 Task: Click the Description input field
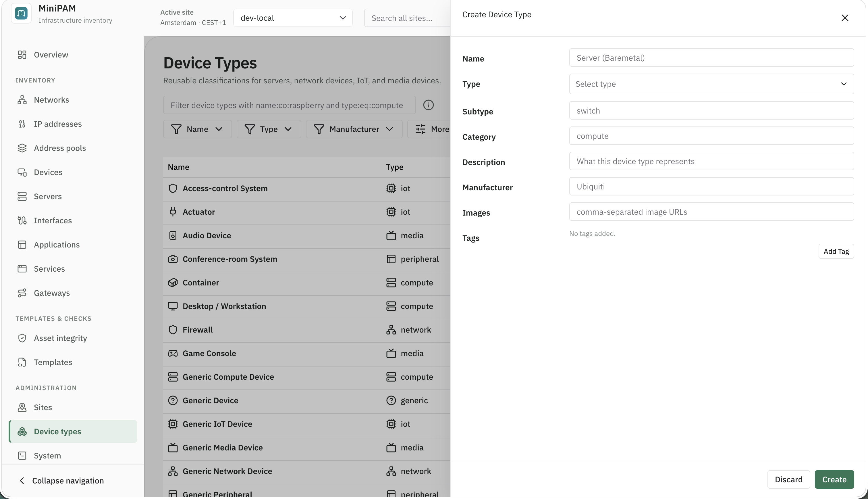click(711, 161)
